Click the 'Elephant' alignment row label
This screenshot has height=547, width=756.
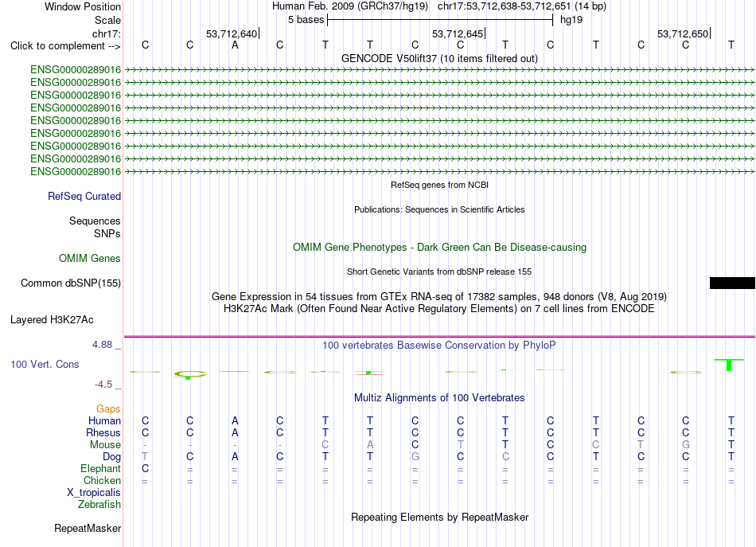coord(101,468)
